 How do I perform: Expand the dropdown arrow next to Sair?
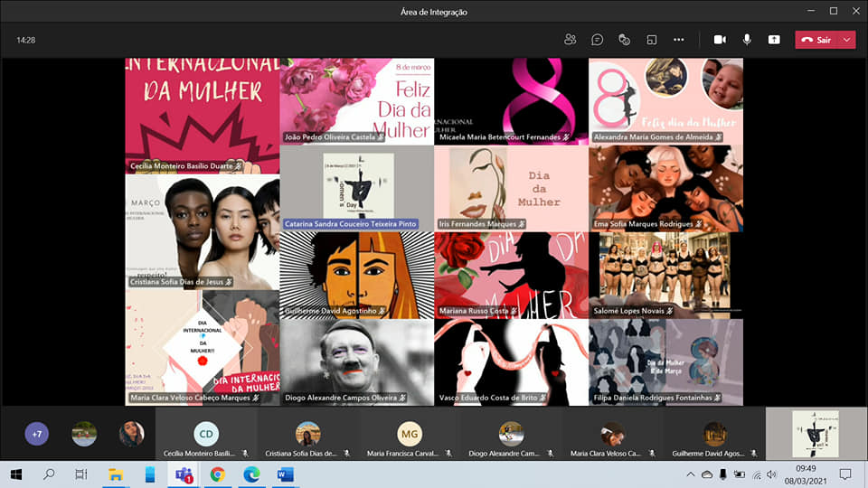click(846, 40)
